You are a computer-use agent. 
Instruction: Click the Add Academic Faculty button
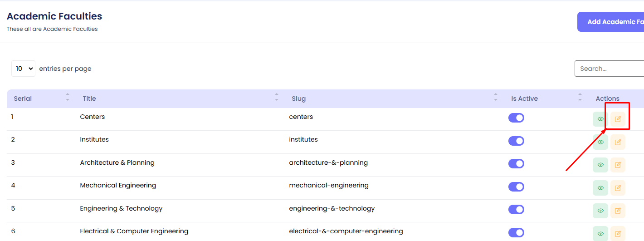[612, 22]
